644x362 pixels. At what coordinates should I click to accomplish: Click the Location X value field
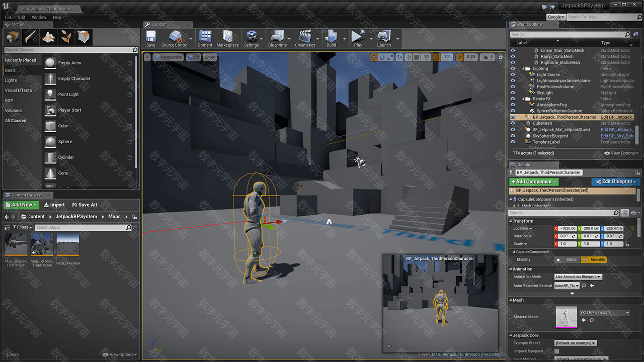[568, 228]
